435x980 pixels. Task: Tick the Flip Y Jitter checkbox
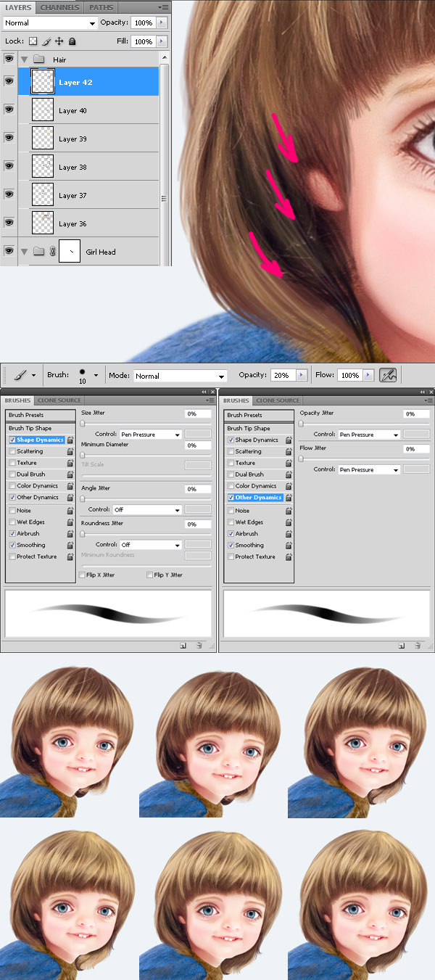[x=149, y=575]
